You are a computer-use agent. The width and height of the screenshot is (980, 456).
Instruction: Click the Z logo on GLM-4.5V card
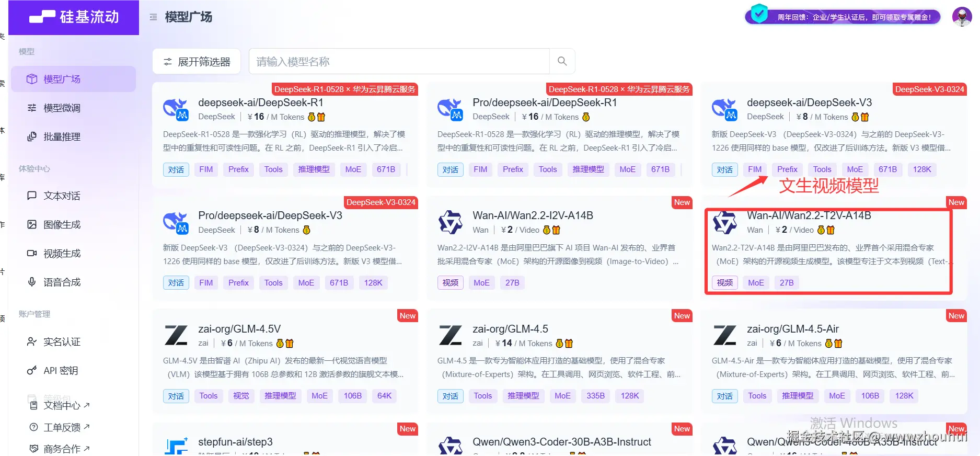tap(176, 335)
